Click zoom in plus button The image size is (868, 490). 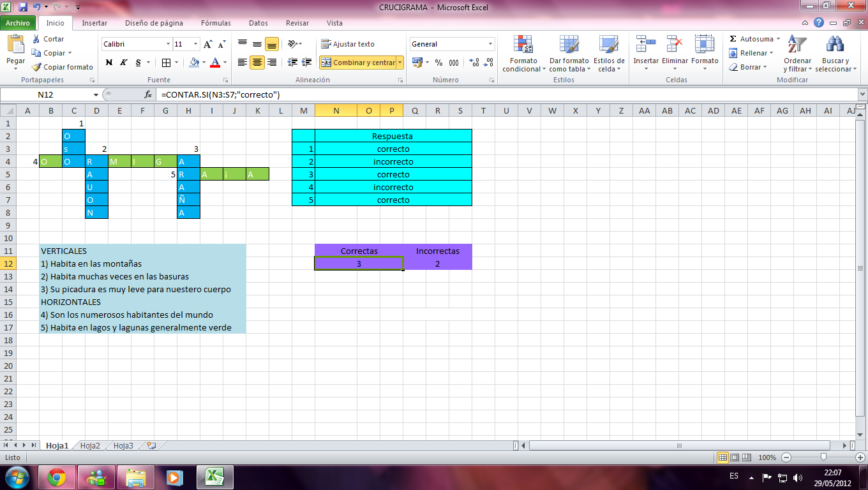(x=860, y=457)
